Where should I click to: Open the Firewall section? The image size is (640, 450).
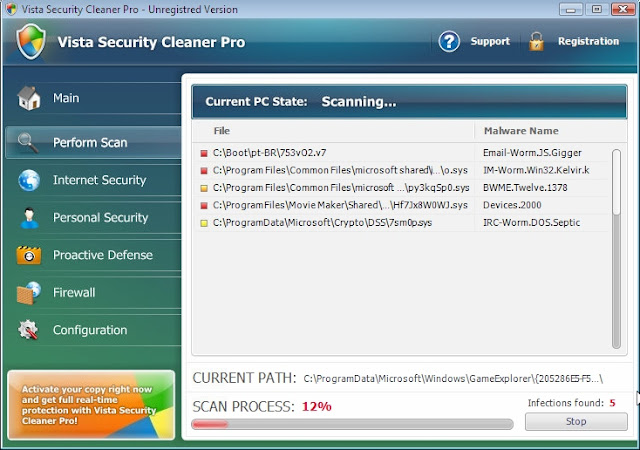coord(93,293)
